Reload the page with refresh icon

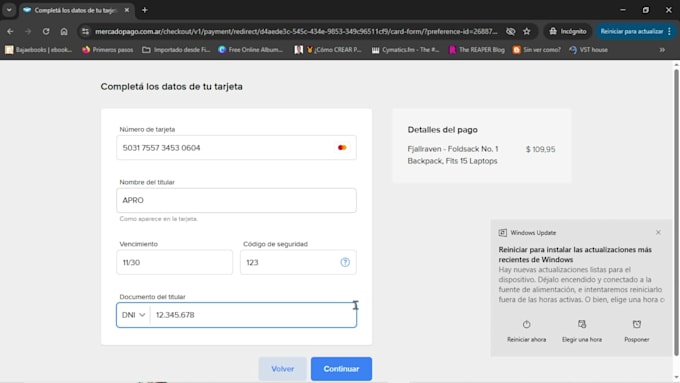[46, 31]
